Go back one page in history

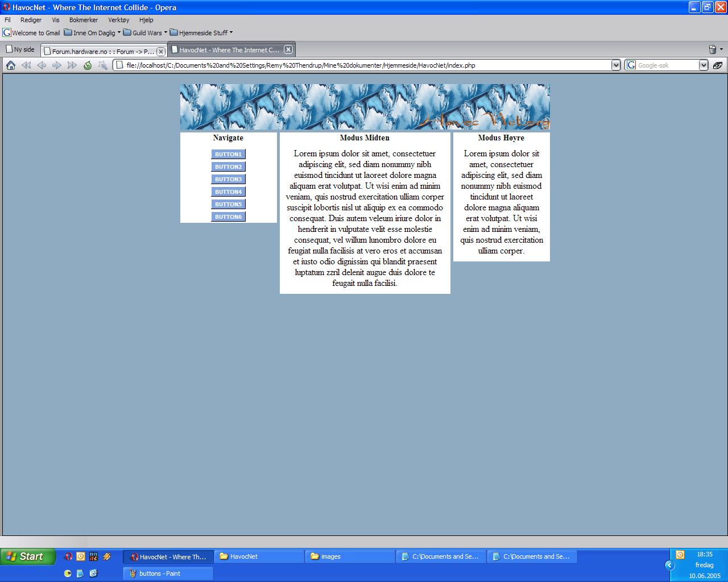42,65
